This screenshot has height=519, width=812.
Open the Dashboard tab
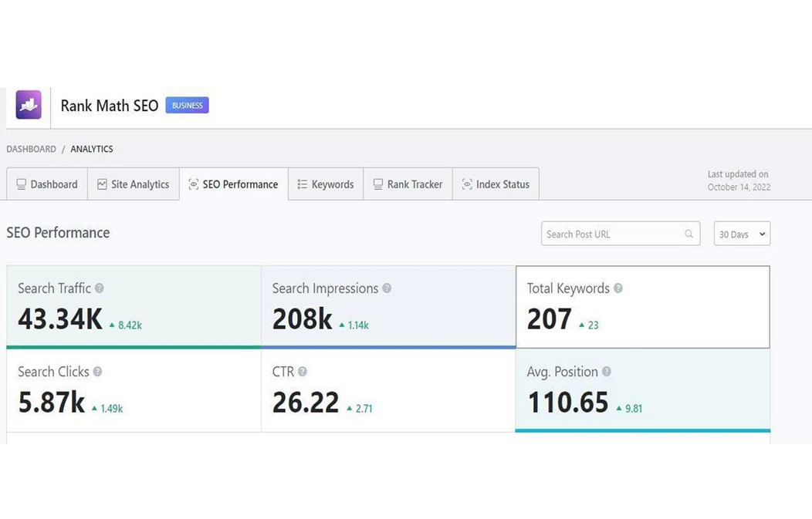pos(47,184)
